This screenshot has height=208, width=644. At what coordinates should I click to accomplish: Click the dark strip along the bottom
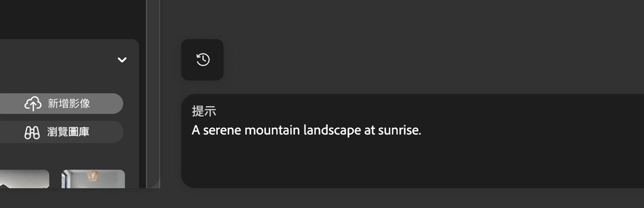point(322,198)
